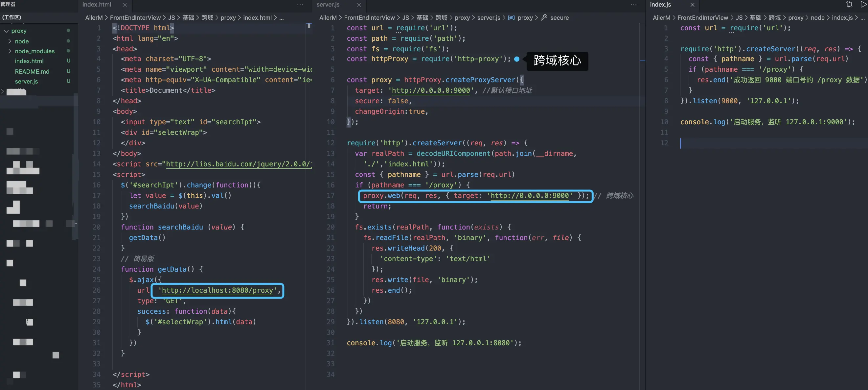Open more actions menu for server.js editor
The height and width of the screenshot is (390, 868).
point(633,5)
